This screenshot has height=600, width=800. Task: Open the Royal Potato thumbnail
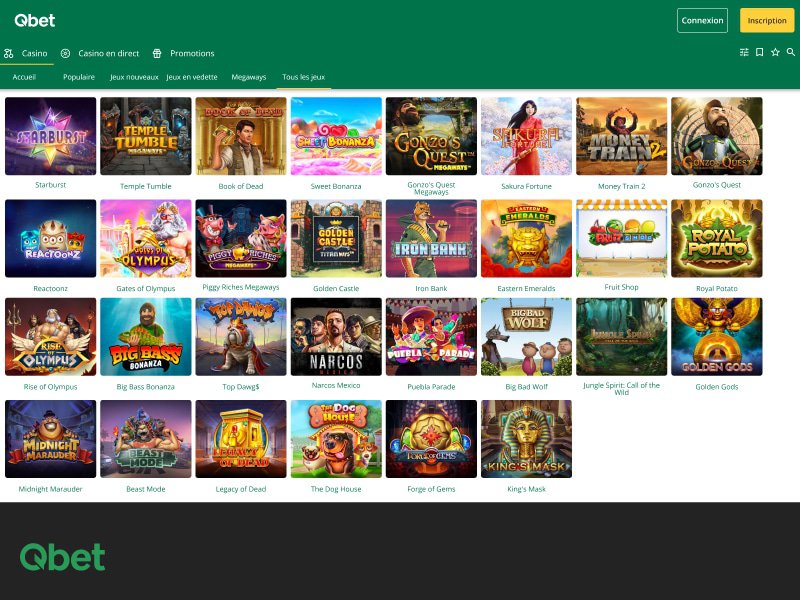[x=717, y=238]
